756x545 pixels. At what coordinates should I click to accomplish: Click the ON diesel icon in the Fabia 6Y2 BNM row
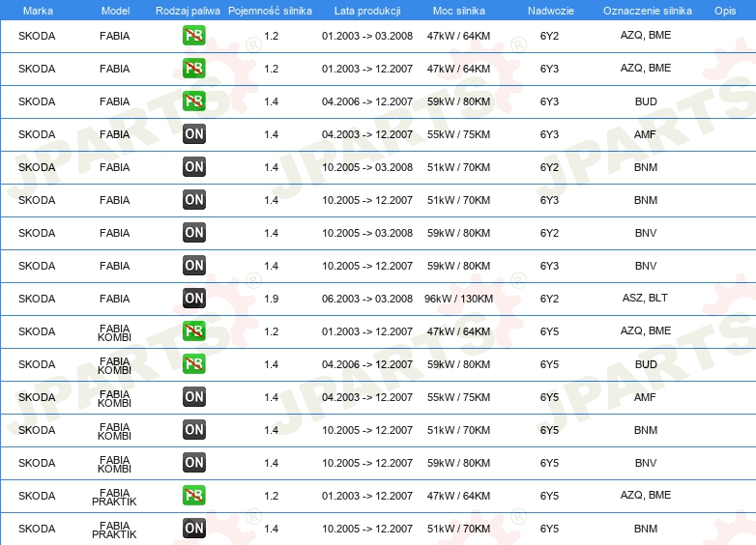193,167
